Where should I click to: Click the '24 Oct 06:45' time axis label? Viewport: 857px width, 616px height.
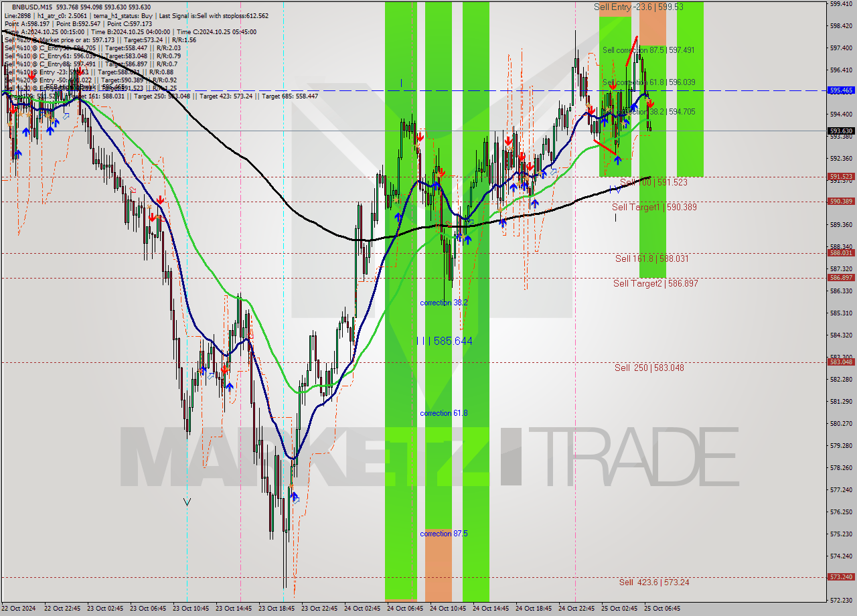point(404,609)
